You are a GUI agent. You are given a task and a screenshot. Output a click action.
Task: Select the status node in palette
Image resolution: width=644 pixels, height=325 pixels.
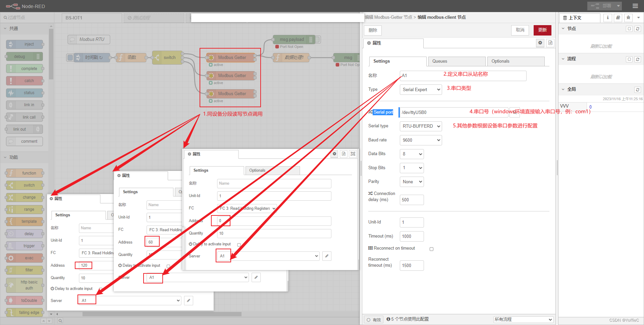(x=24, y=93)
